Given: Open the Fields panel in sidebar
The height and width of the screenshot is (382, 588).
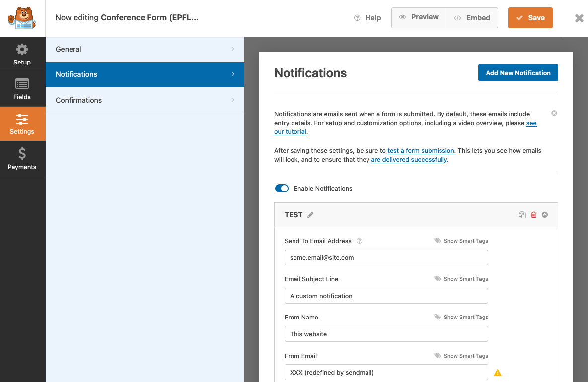Looking at the screenshot, I should click(x=22, y=89).
